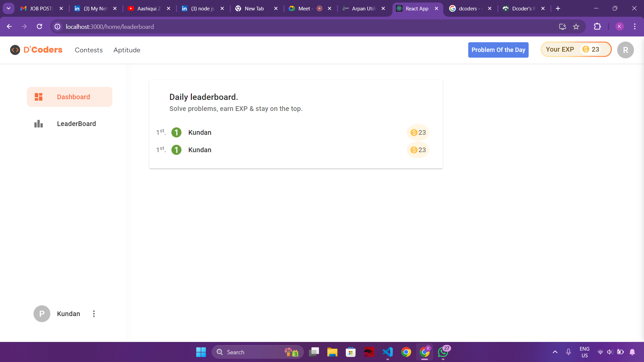Click the Kundan P avatar in sidebar
This screenshot has height=362, width=644.
tap(42, 314)
